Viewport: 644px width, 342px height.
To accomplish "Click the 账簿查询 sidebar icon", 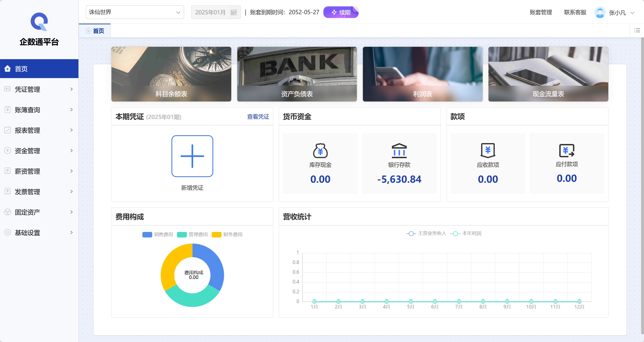I will [7, 110].
